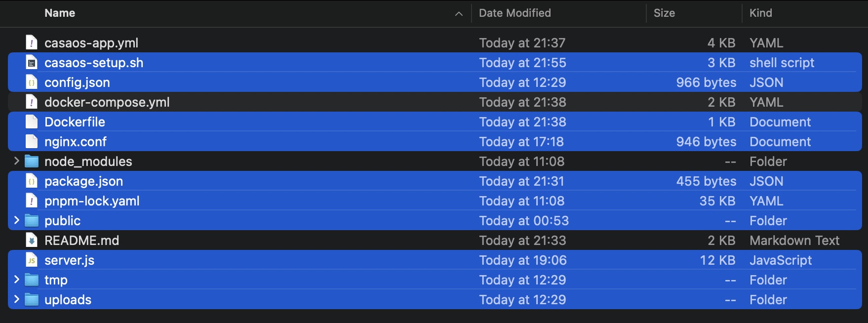The width and height of the screenshot is (868, 323).
Task: Click the server.js JavaScript file icon
Action: [32, 260]
